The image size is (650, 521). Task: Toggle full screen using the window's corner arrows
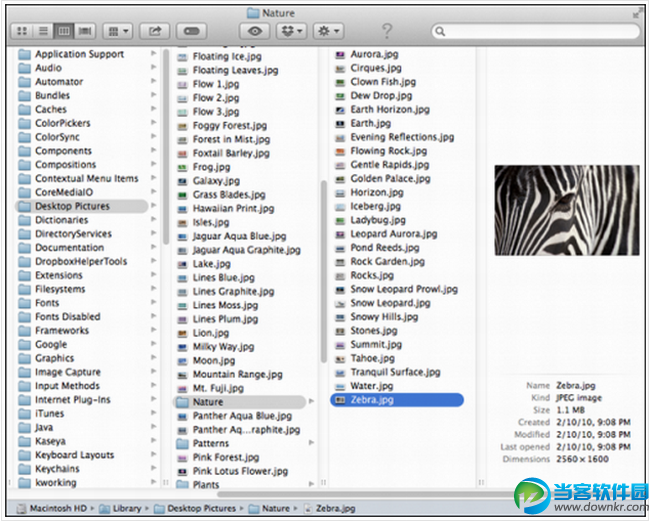click(x=636, y=14)
